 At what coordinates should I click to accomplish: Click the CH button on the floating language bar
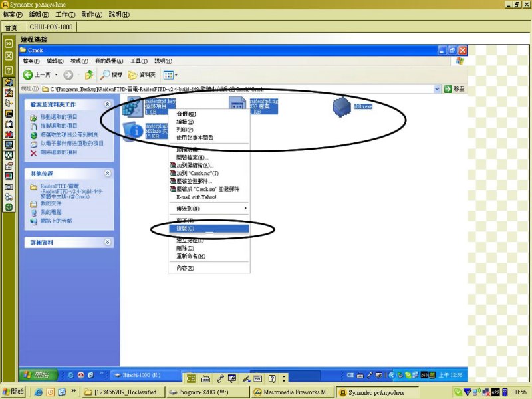click(x=191, y=378)
